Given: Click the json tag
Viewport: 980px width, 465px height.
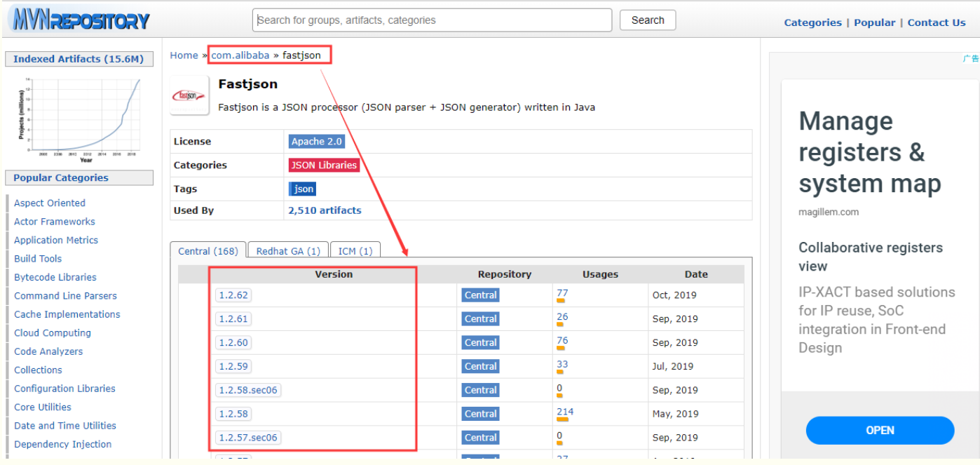Looking at the screenshot, I should tap(303, 189).
